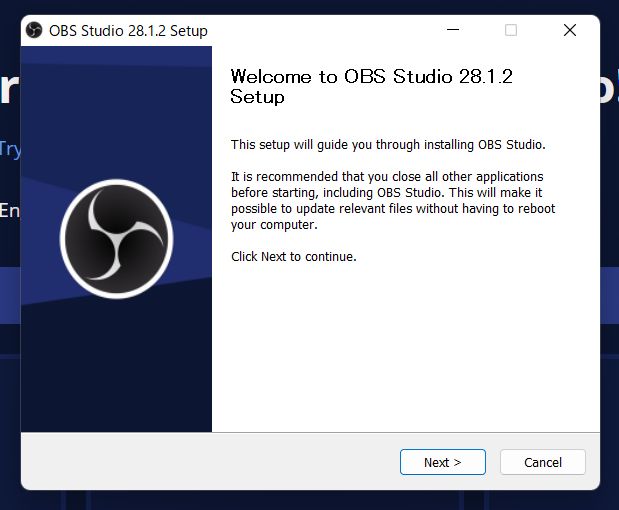
Task: Cancel the OBS Studio installation
Action: (x=542, y=462)
